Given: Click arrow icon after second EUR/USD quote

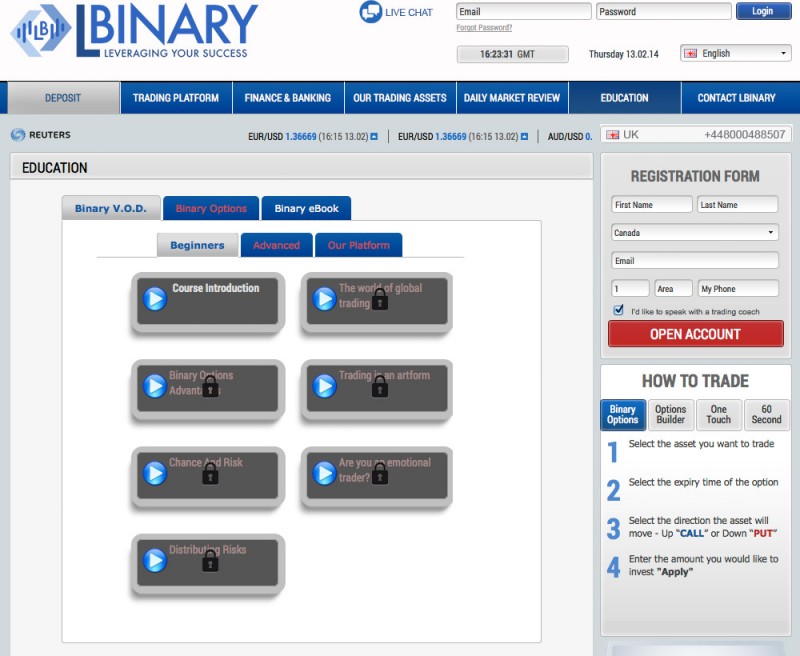Looking at the screenshot, I should [524, 137].
